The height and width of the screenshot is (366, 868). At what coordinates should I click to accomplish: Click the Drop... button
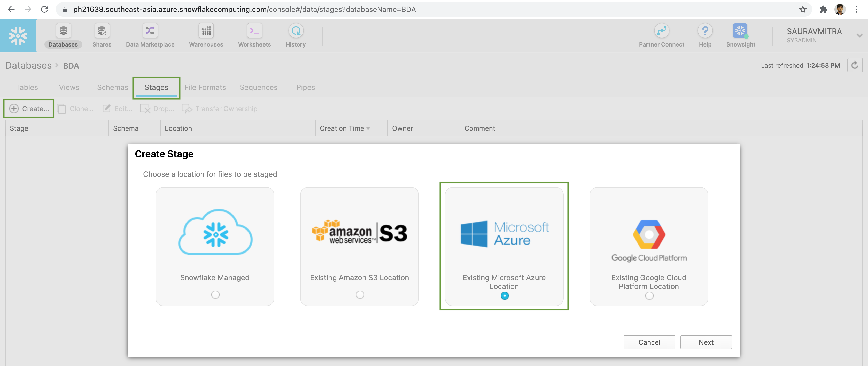157,109
